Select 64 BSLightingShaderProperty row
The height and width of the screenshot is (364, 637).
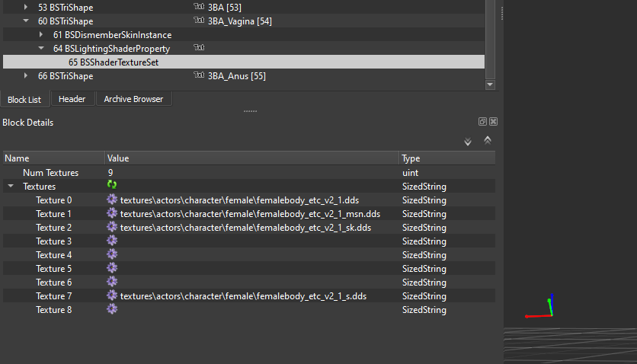244,48
